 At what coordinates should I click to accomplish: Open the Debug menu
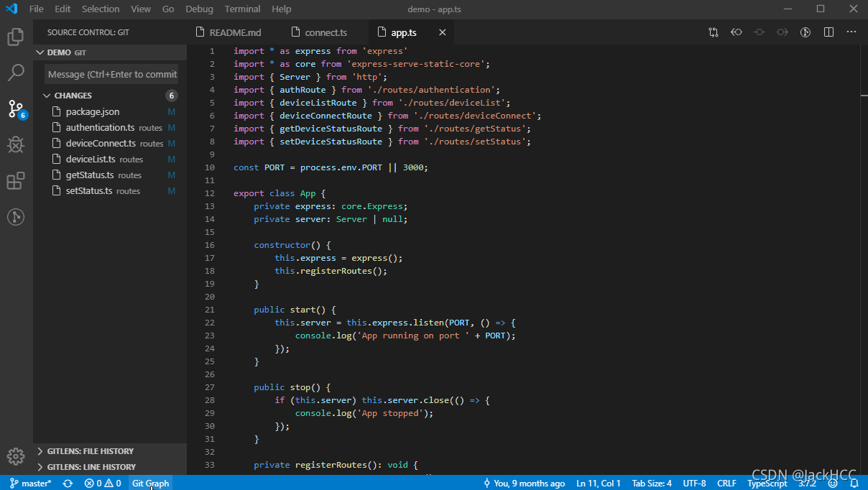pyautogui.click(x=199, y=9)
